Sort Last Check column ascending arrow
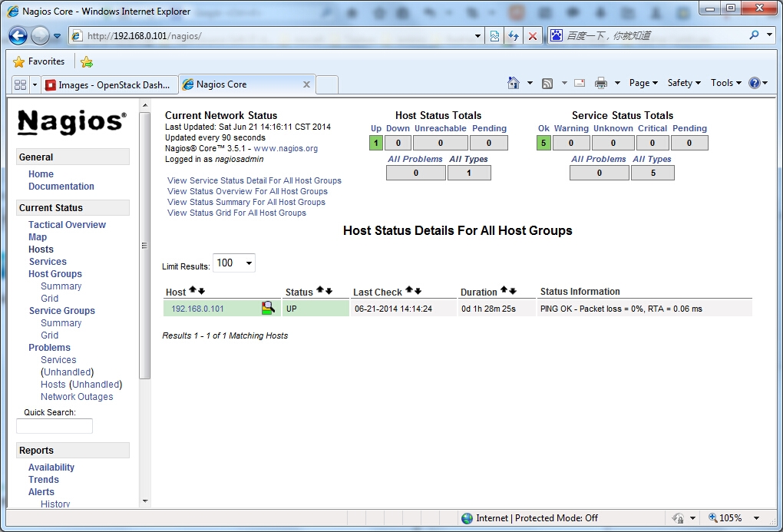The image size is (783, 532). [409, 289]
